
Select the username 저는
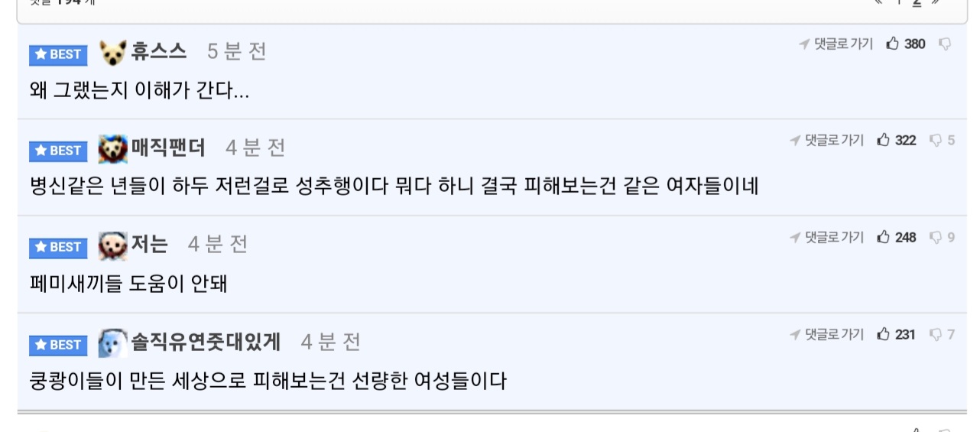point(149,244)
